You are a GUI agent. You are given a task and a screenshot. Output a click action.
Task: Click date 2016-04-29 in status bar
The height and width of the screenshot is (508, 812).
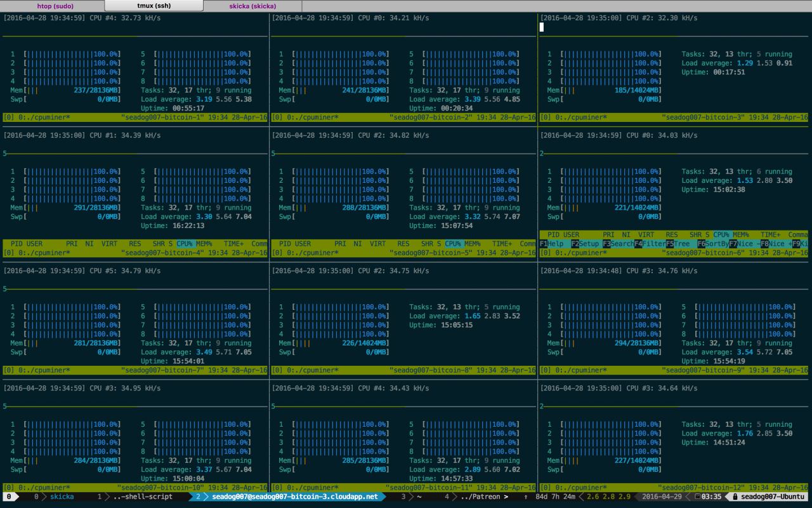coord(664,497)
